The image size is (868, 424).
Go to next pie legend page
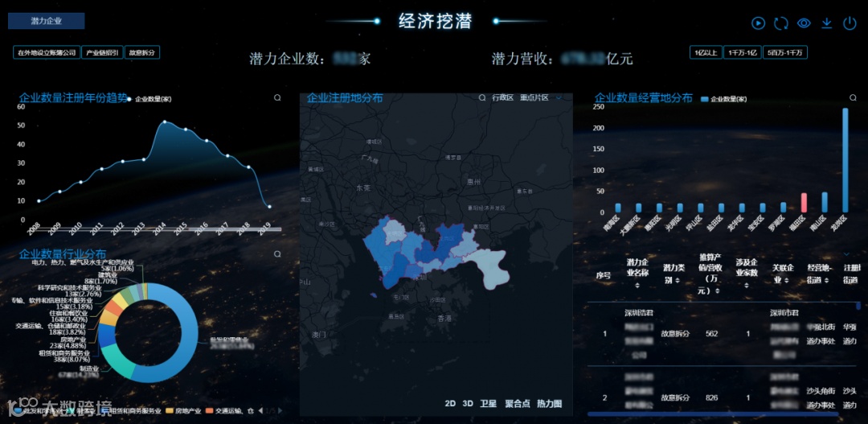click(x=280, y=411)
